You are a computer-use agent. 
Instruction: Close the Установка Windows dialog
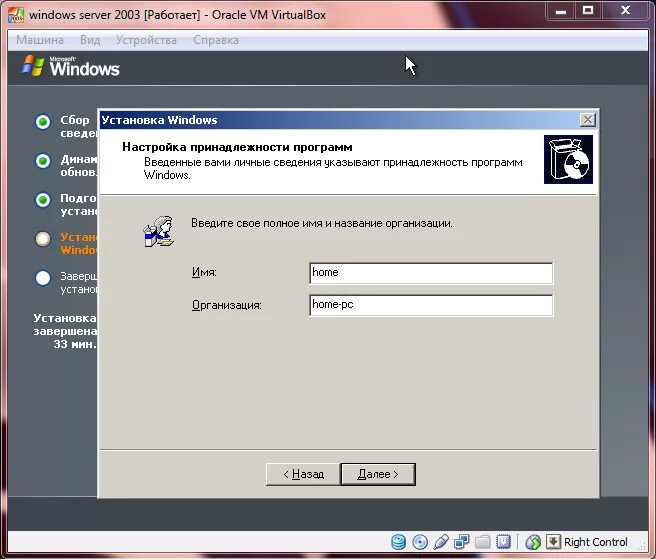[588, 120]
